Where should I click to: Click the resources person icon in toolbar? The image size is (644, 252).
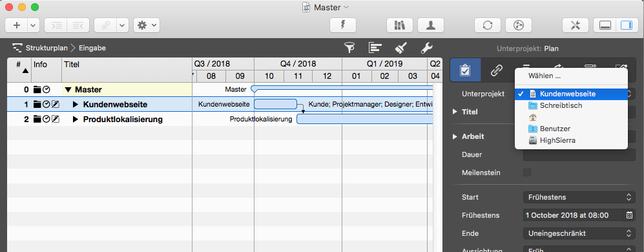click(430, 25)
